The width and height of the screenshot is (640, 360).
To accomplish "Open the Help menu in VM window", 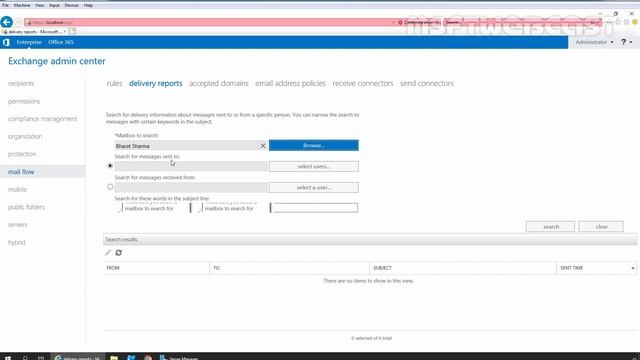I will point(88,5).
